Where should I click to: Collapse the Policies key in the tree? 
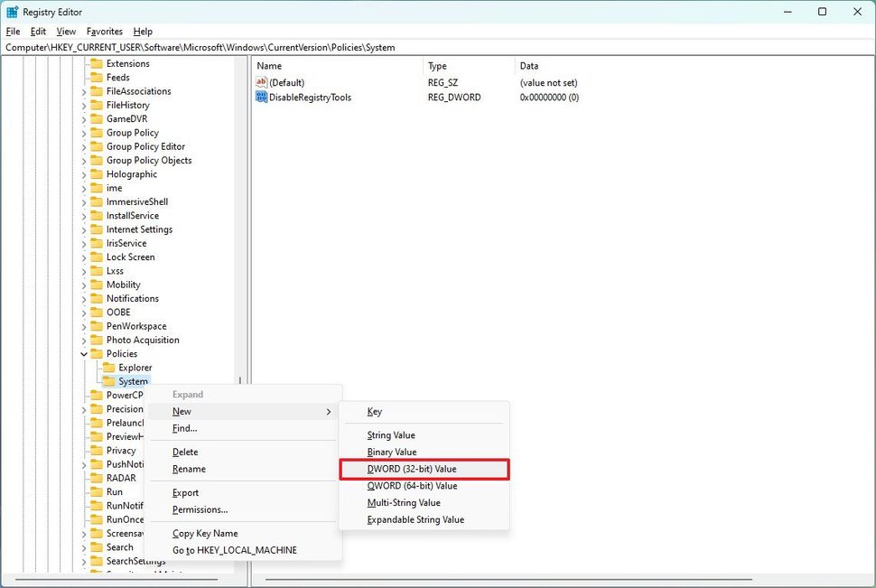(85, 353)
